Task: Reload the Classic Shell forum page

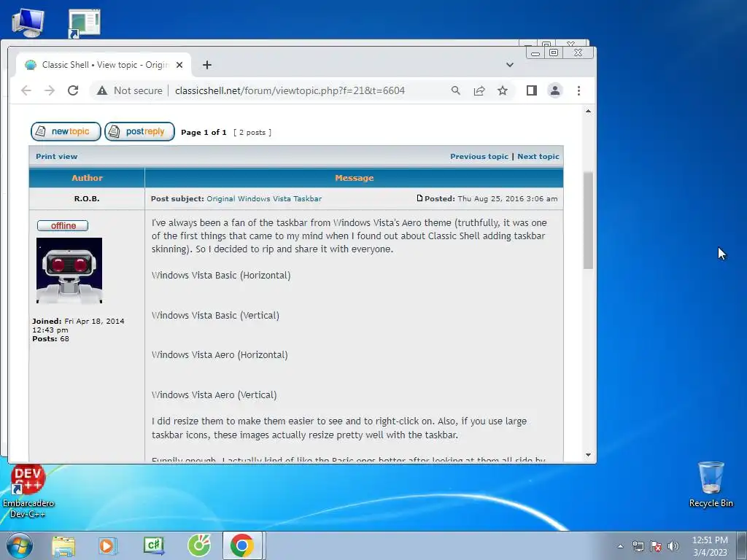Action: click(73, 90)
